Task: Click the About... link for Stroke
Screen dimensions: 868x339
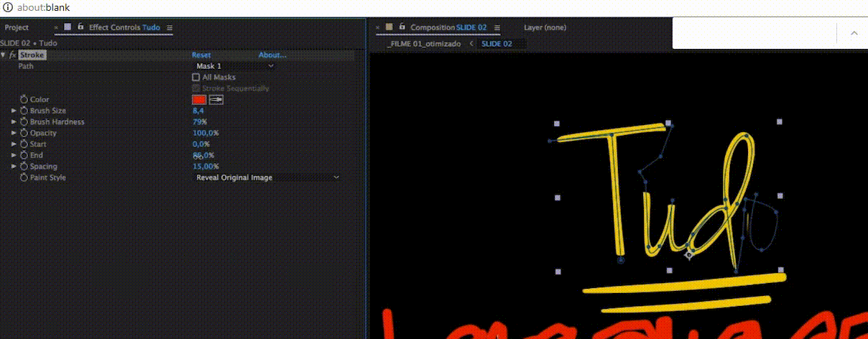Action: (x=272, y=55)
